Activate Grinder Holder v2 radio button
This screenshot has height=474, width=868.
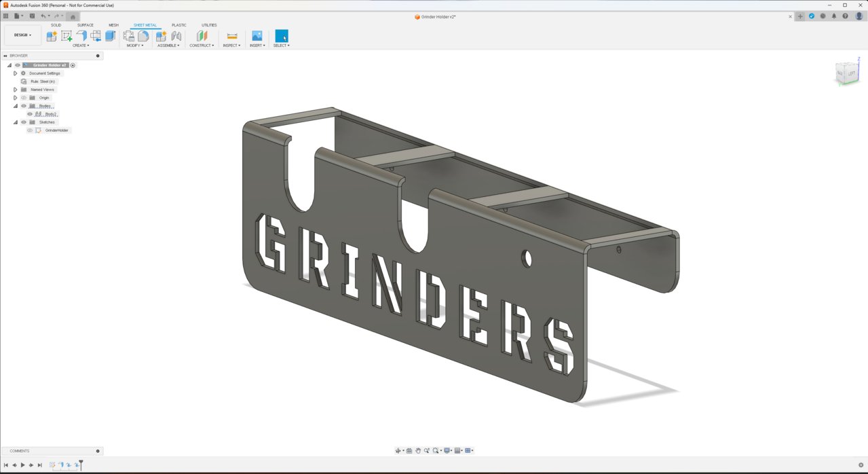pos(73,65)
